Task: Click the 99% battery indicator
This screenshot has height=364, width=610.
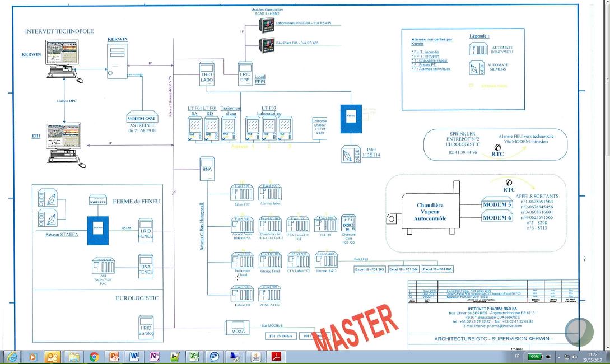Action: coord(536,357)
